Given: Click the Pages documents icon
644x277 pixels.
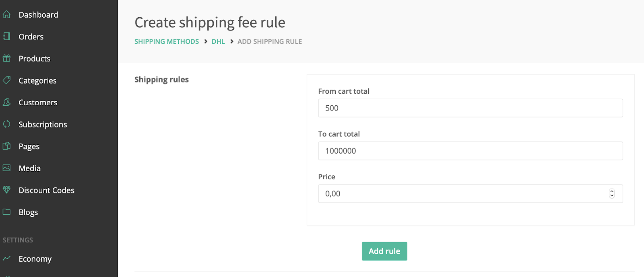Looking at the screenshot, I should [6, 146].
